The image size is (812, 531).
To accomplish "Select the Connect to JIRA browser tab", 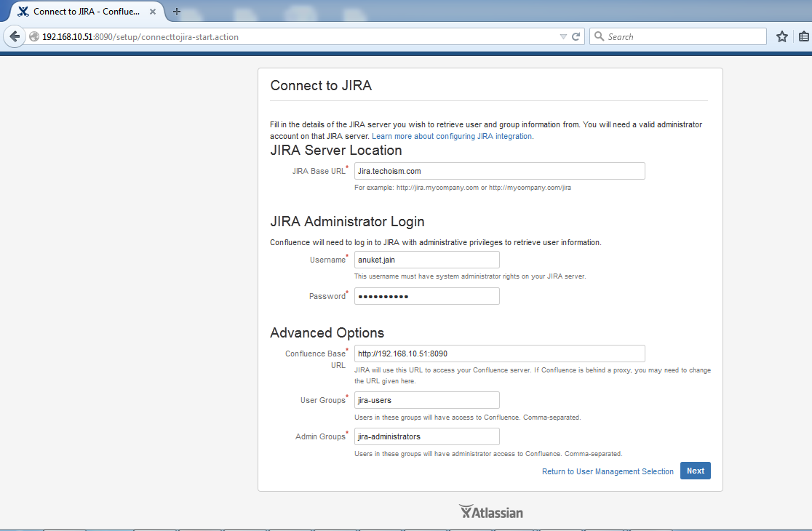I will point(85,12).
